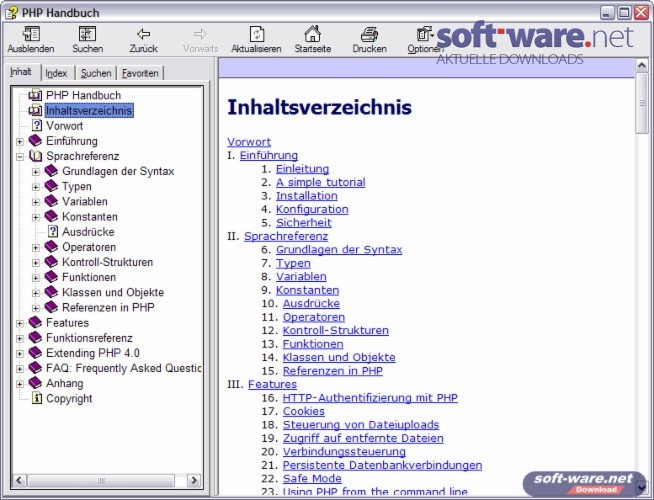Click the Drucken printer icon
Screen dimensions: 654x500
[369, 34]
